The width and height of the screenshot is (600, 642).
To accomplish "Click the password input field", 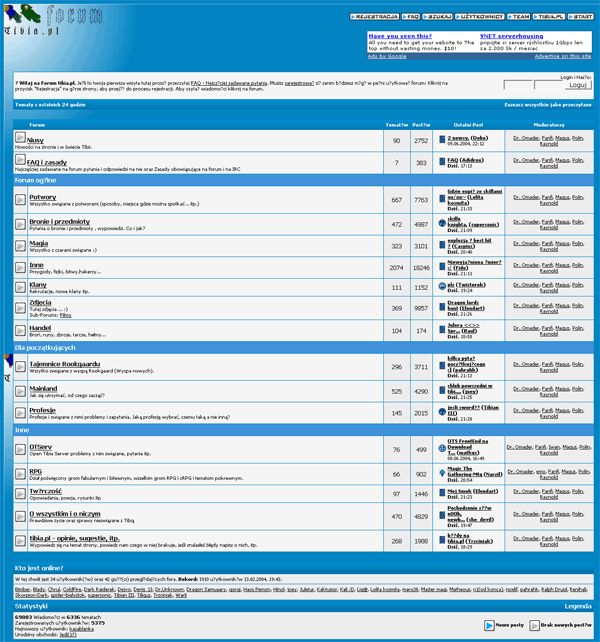I will [548, 85].
